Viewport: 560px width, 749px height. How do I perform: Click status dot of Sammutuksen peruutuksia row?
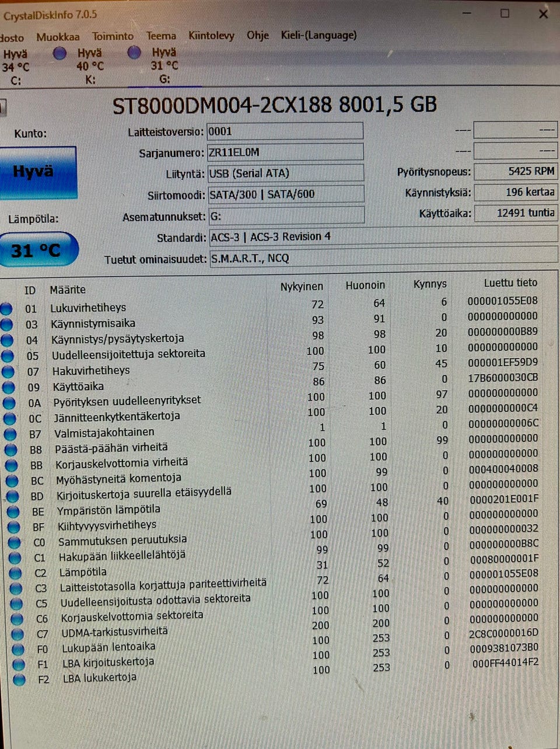coord(14,542)
